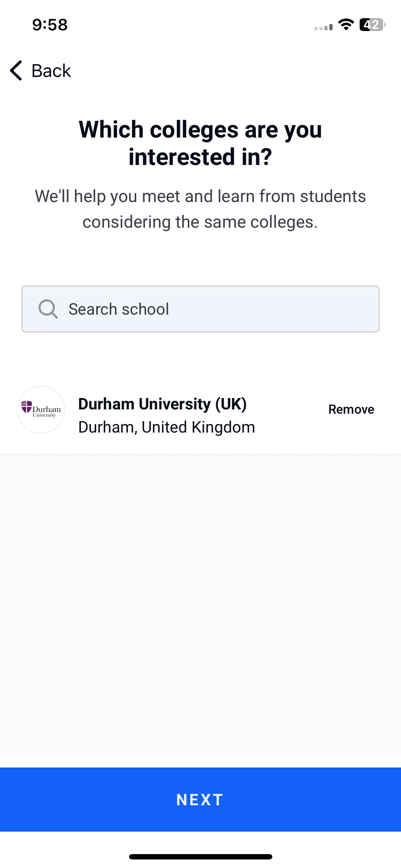
Task: Go back using the Back label
Action: click(x=51, y=71)
